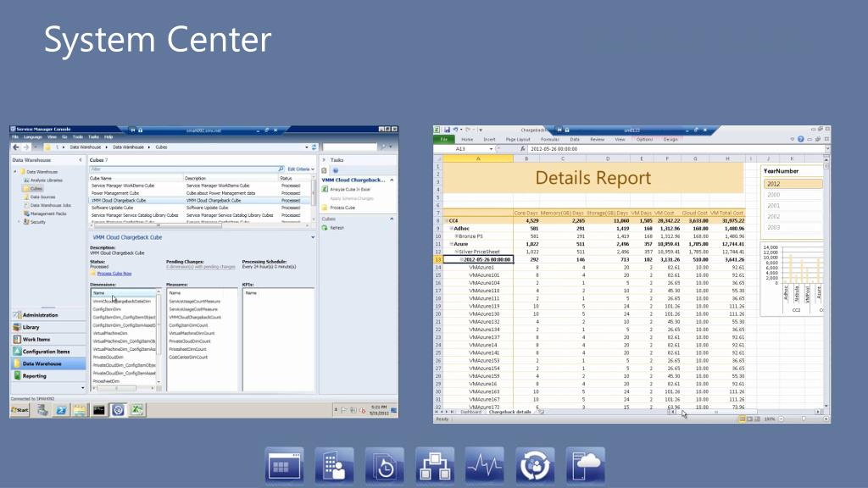This screenshot has width=868, height=488.
Task: Switch to the Chargeback details sheet tab
Action: point(509,412)
